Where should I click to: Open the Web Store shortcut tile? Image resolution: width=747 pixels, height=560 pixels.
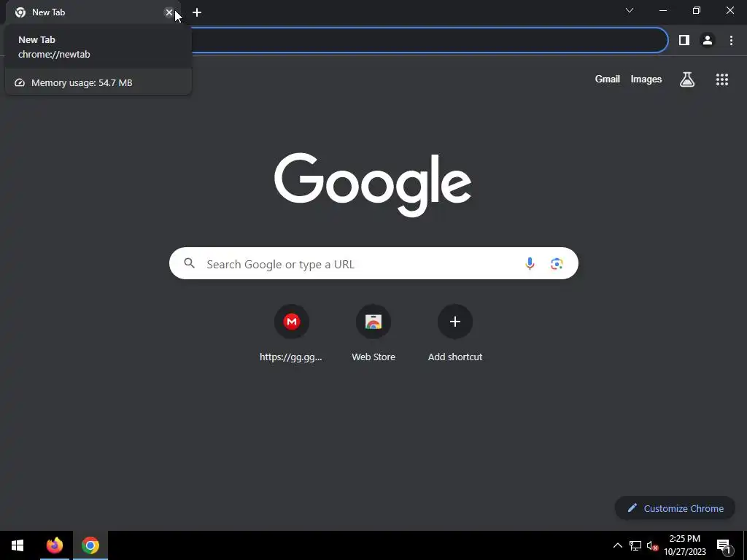tap(373, 333)
